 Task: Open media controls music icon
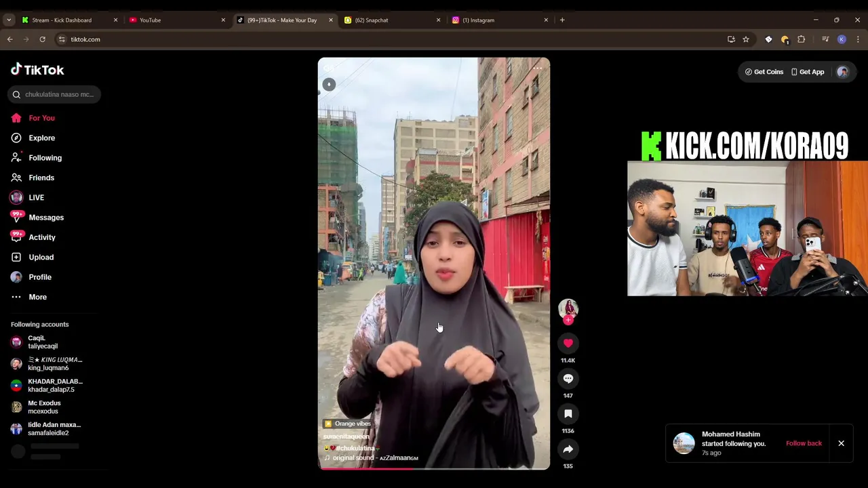[x=825, y=39]
